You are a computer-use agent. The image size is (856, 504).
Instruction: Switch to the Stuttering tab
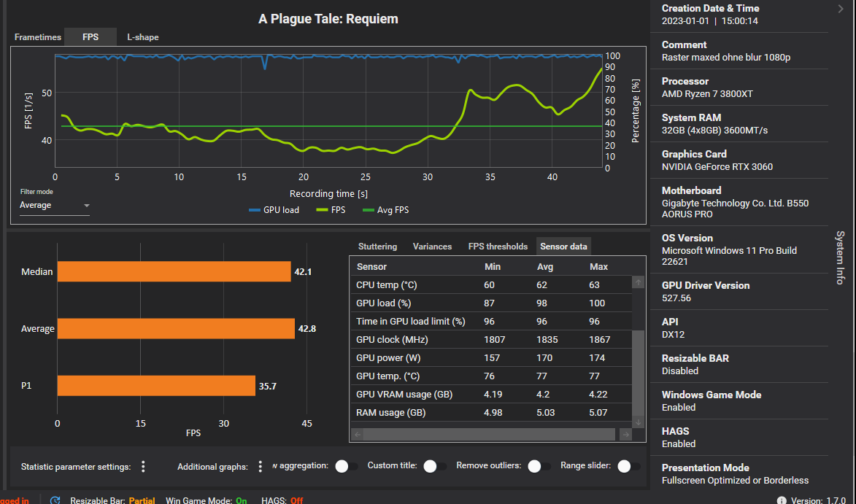(377, 247)
